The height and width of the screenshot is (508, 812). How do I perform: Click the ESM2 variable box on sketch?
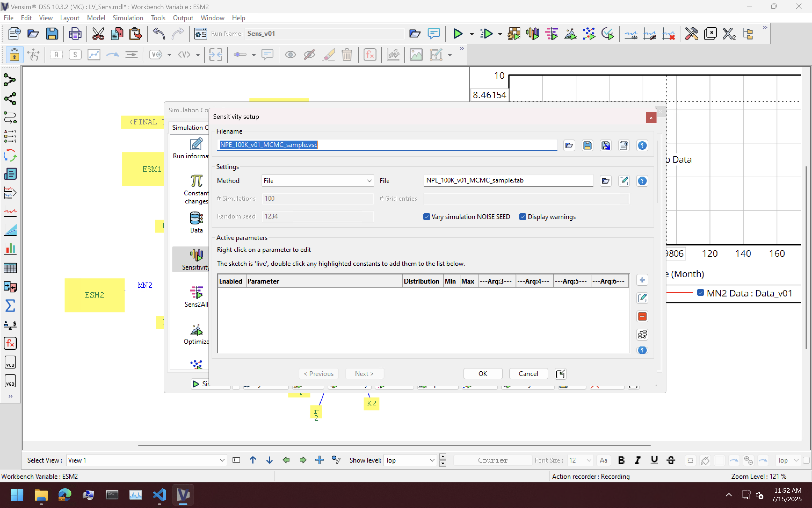coord(95,295)
